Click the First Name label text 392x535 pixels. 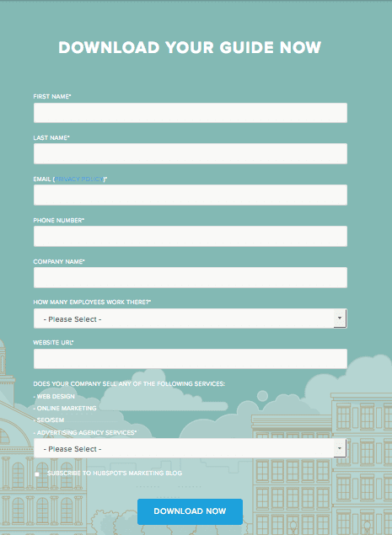[52, 97]
